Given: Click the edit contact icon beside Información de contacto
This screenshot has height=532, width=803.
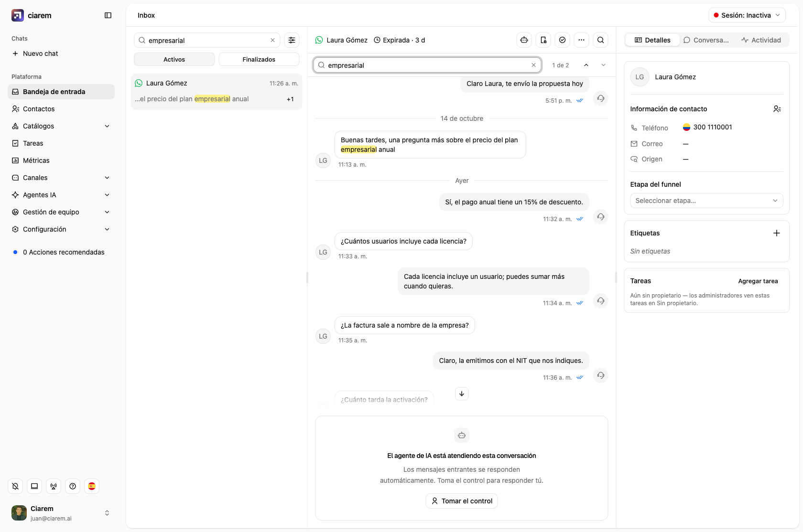Looking at the screenshot, I should [777, 109].
